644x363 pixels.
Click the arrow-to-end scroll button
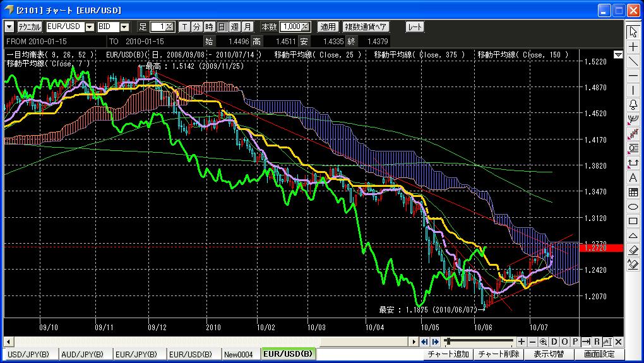[586, 342]
